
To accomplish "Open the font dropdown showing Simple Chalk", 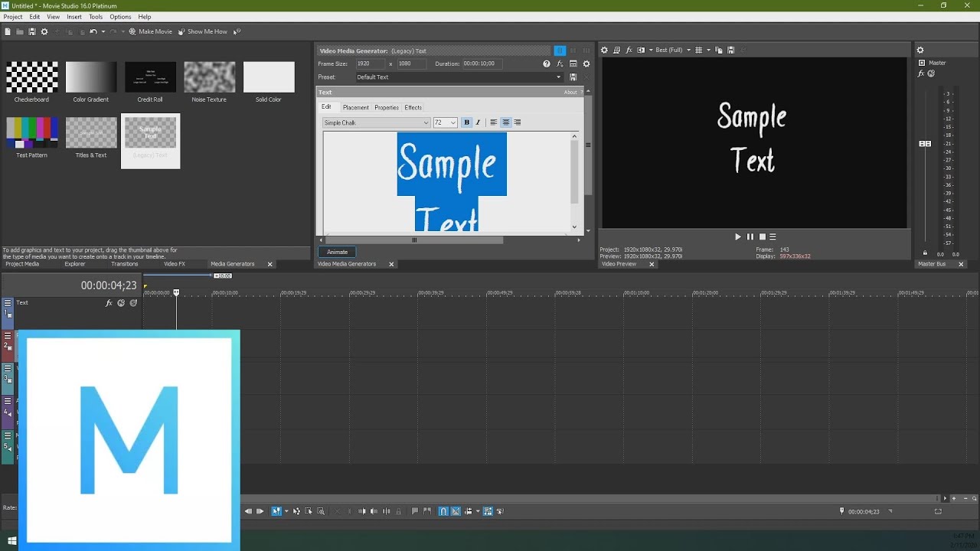I will click(x=376, y=122).
